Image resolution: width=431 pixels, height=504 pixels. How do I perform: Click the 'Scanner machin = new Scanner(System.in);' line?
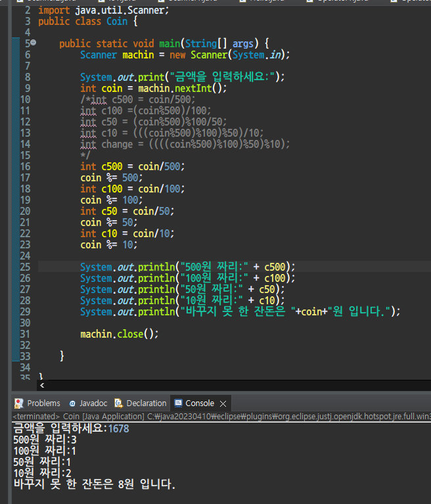185,55
